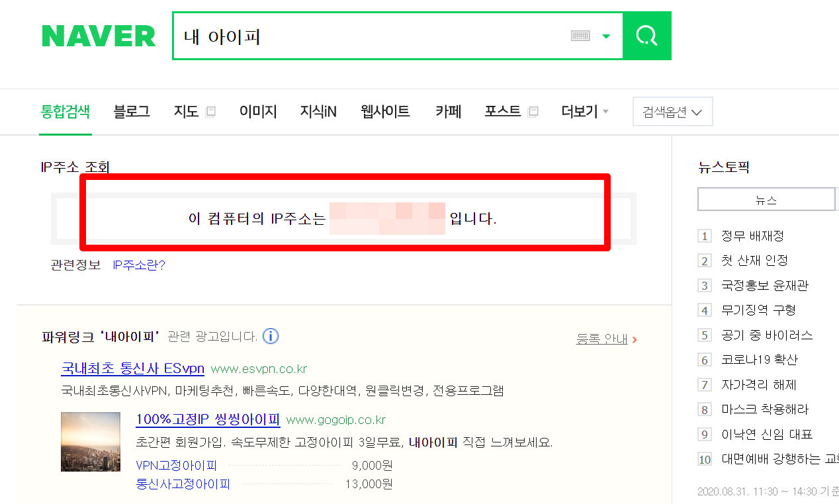Image resolution: width=839 pixels, height=504 pixels.
Task: Click the 9,000원 price text
Action: [x=372, y=465]
